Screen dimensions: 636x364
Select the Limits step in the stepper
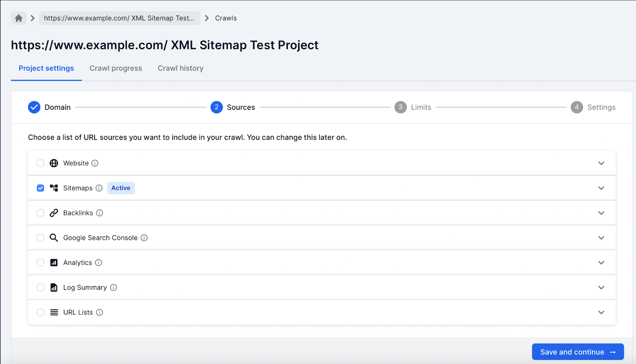click(x=413, y=107)
